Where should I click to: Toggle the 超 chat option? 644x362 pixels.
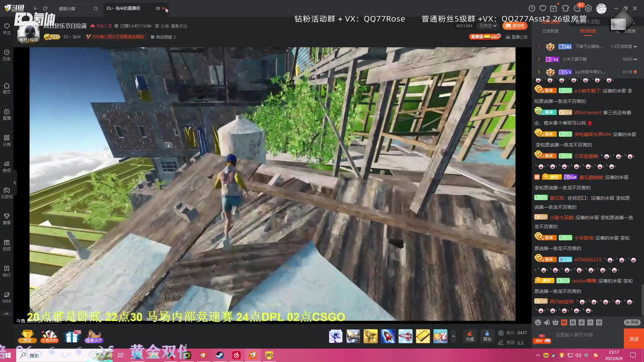(x=573, y=322)
